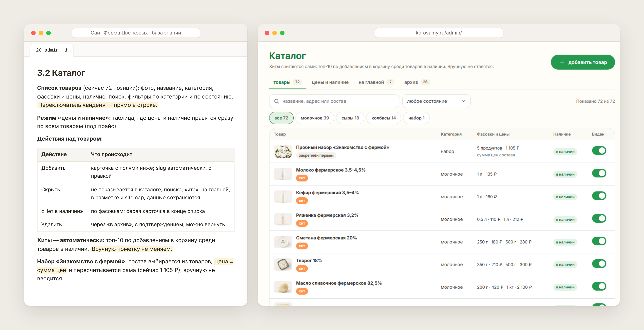Image resolution: width=644 pixels, height=330 pixels.
Task: Toggle visibility for Масло сливочное фермерское
Action: (599, 286)
